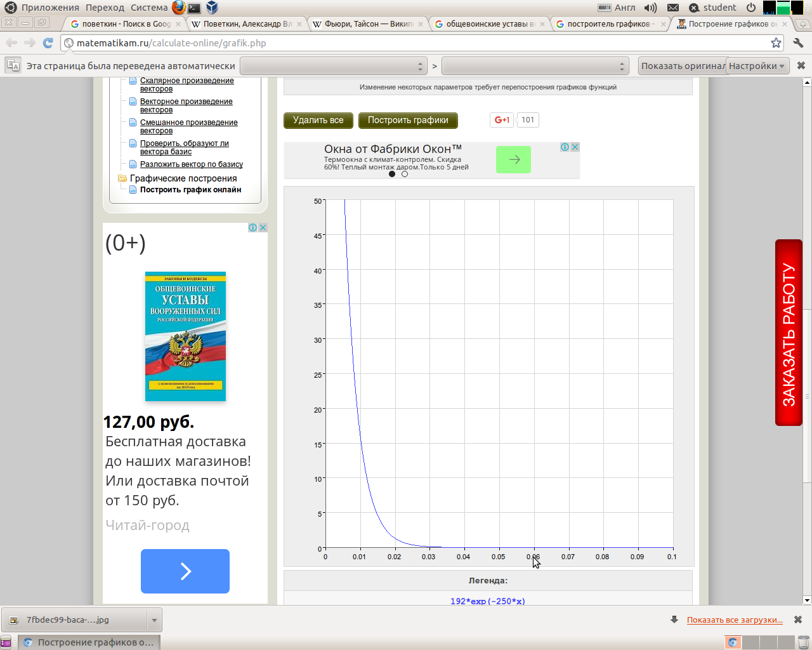Screen dimensions: 812x650
Task: Expand downloaded jpg file options arrow
Action: [154, 620]
